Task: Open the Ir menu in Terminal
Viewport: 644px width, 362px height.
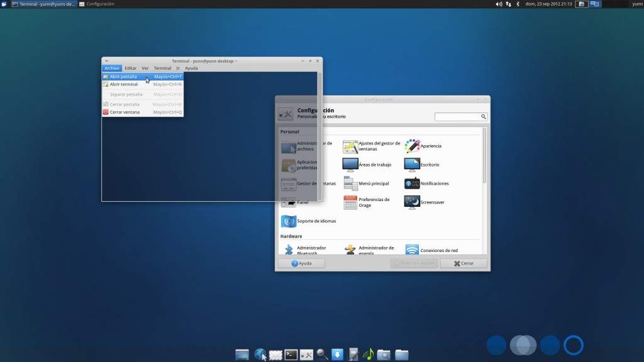Action: pyautogui.click(x=178, y=68)
